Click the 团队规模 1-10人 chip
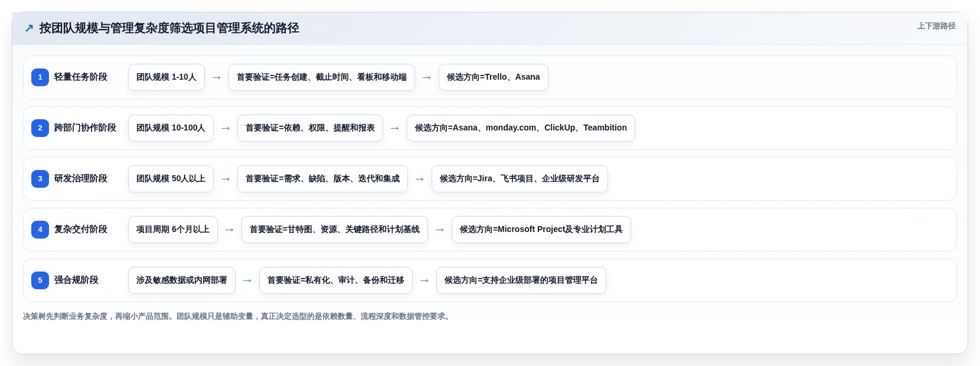The image size is (980, 366). 166,77
